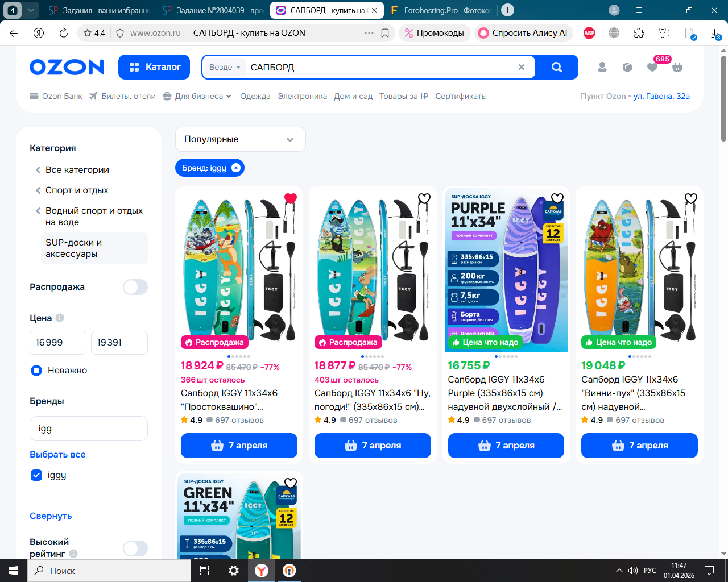Open pickup address ул. Гавена, 32а

(662, 96)
